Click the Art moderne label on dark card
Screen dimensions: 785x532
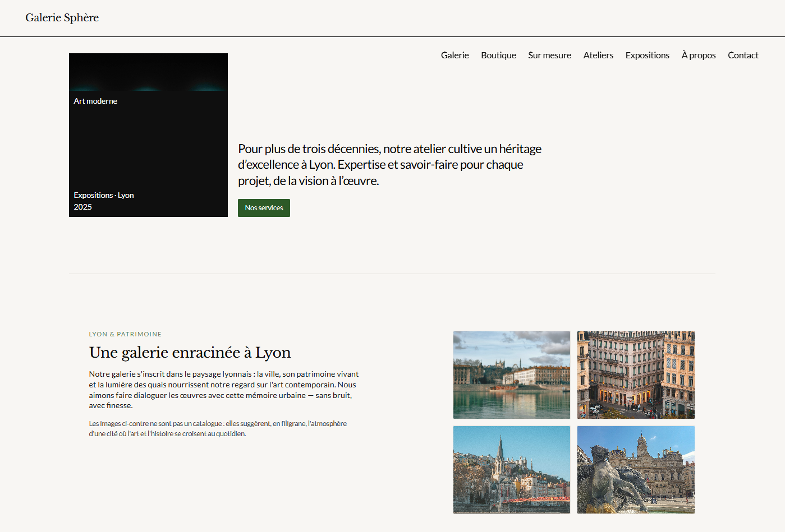pyautogui.click(x=95, y=101)
